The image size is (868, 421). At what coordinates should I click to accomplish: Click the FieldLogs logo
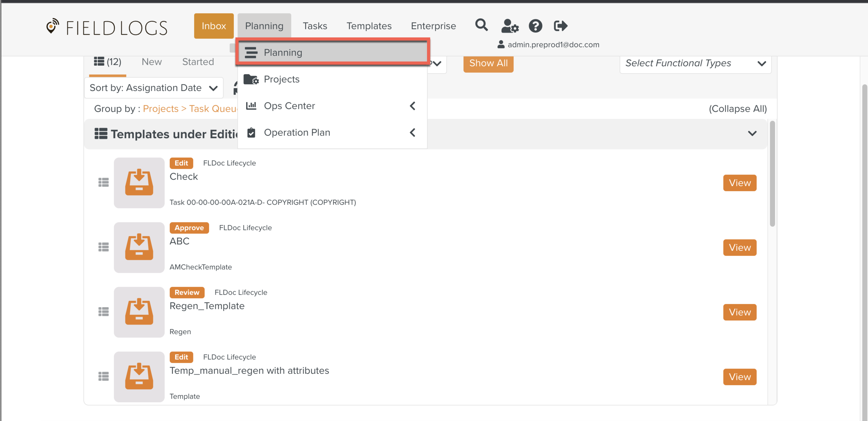(107, 27)
